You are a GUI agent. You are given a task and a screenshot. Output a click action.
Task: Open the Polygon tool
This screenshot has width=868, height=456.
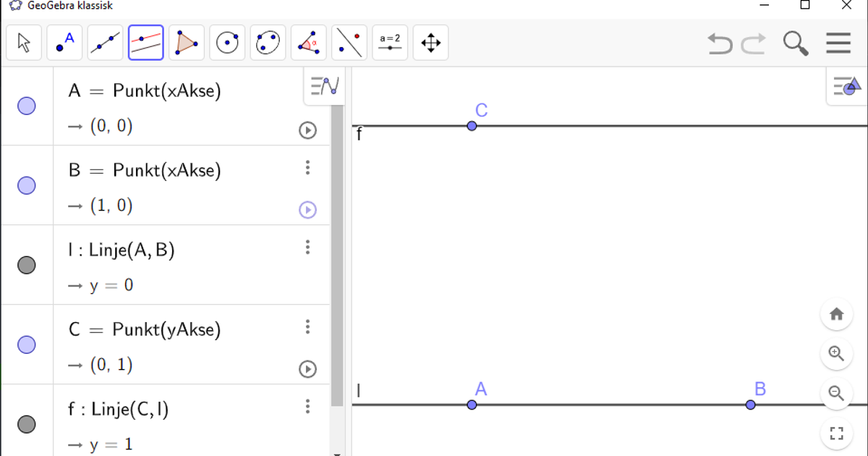pos(185,43)
